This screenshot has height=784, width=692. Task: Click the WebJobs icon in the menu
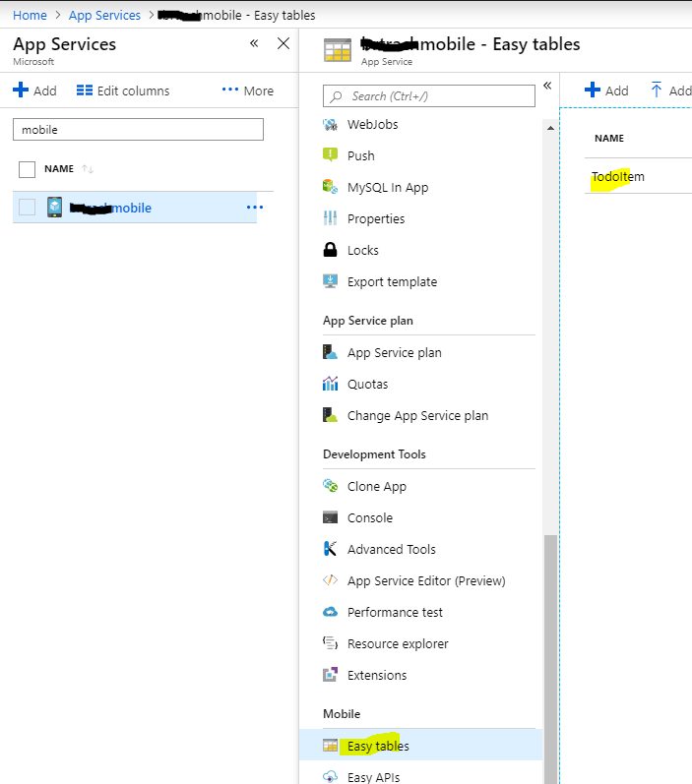pyautogui.click(x=330, y=125)
